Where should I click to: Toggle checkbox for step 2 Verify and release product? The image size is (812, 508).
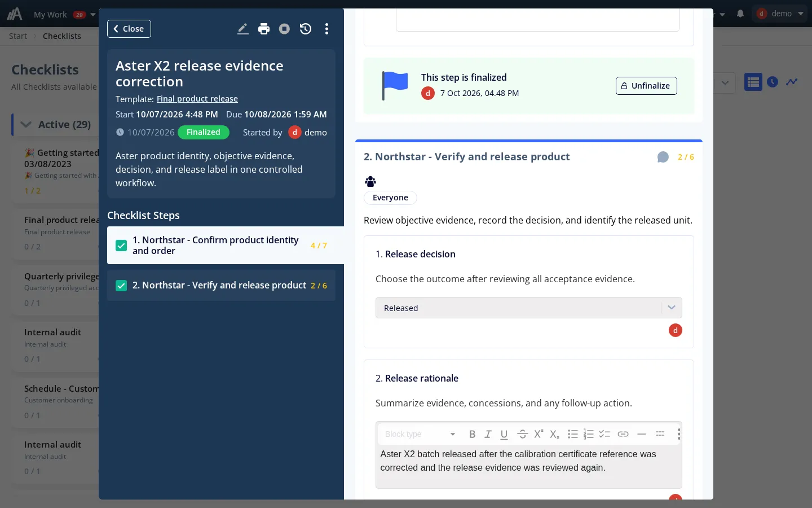(x=121, y=286)
